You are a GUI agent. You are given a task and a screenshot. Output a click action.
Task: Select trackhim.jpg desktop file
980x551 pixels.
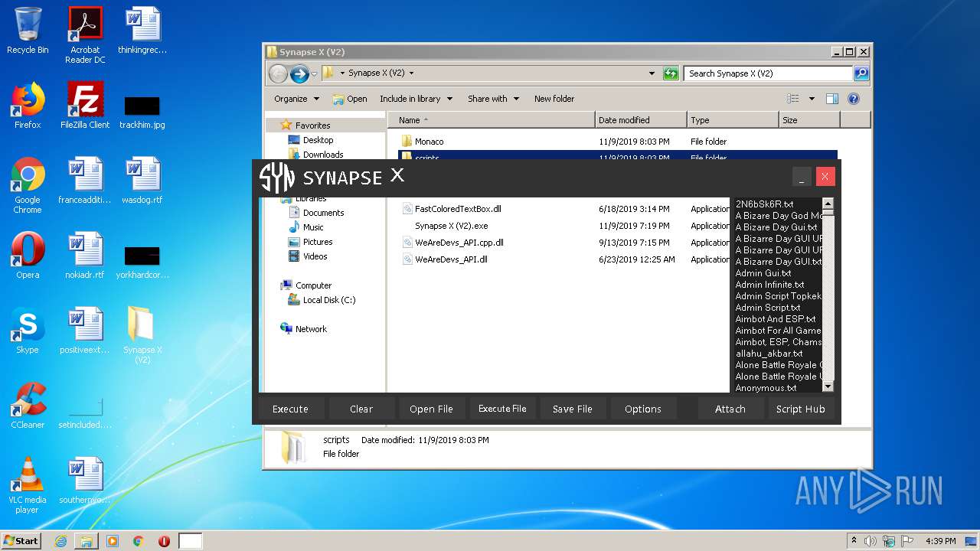point(142,112)
